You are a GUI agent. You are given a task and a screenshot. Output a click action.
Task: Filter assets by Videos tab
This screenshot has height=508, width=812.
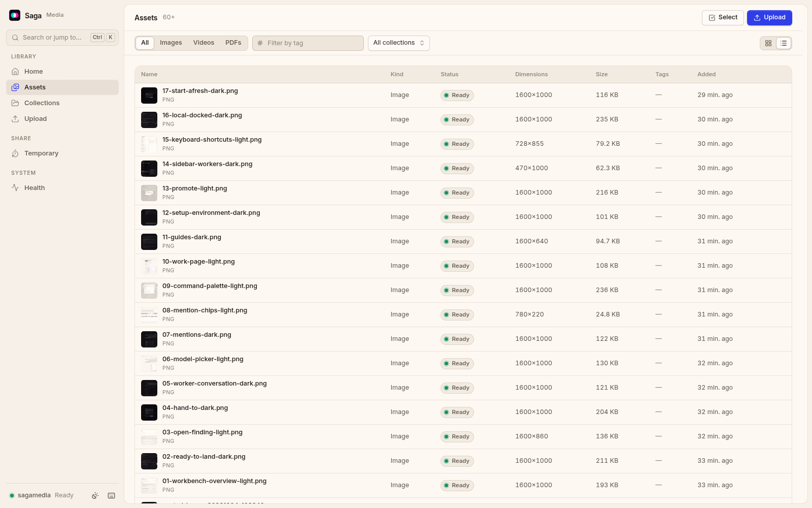click(x=204, y=43)
